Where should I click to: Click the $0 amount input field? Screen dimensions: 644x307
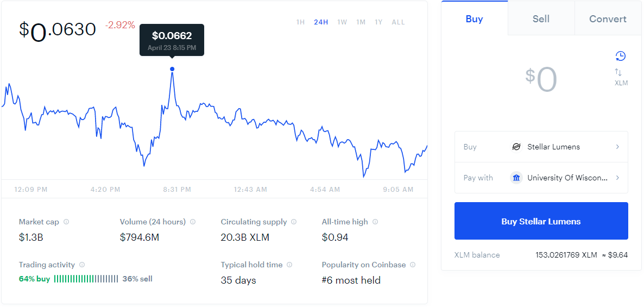point(541,79)
